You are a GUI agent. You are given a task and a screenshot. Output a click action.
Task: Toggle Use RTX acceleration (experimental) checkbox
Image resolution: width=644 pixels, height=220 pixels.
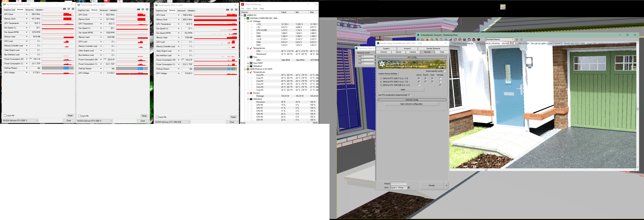[x=409, y=95]
